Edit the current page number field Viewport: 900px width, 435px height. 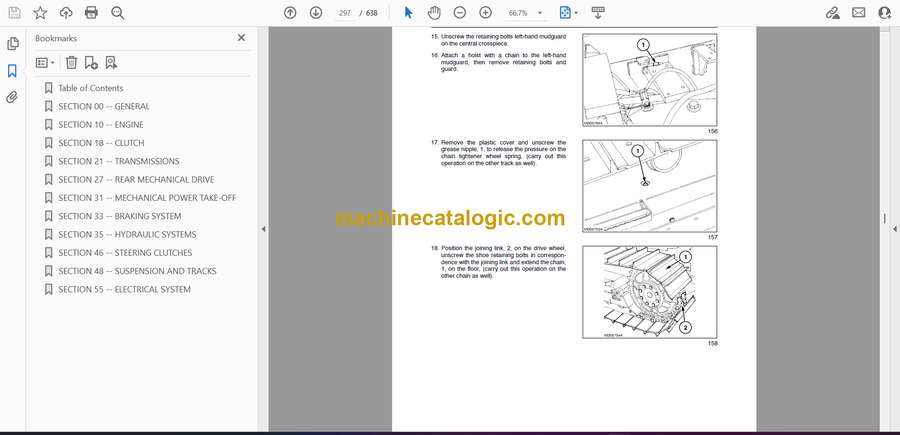pyautogui.click(x=345, y=13)
